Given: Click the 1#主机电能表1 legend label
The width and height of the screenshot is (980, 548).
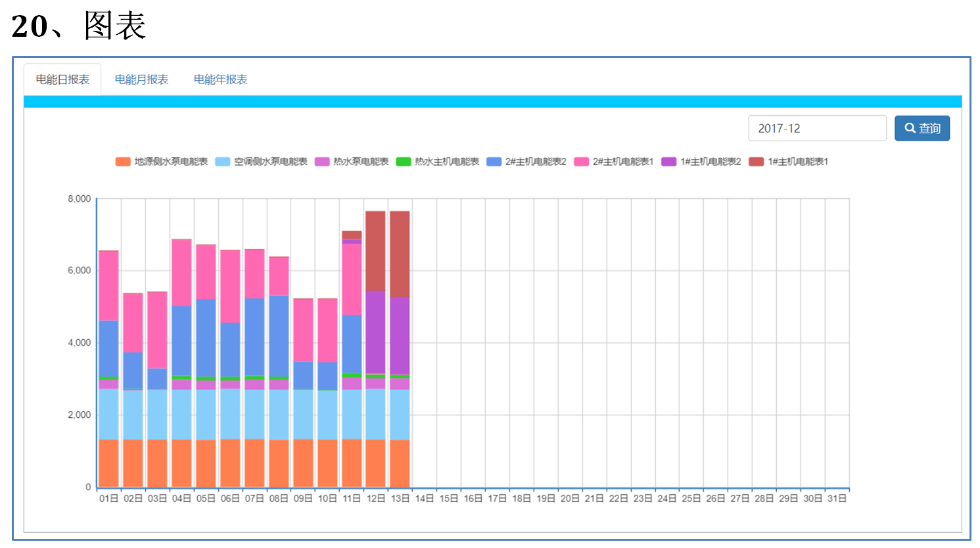Looking at the screenshot, I should tap(798, 162).
